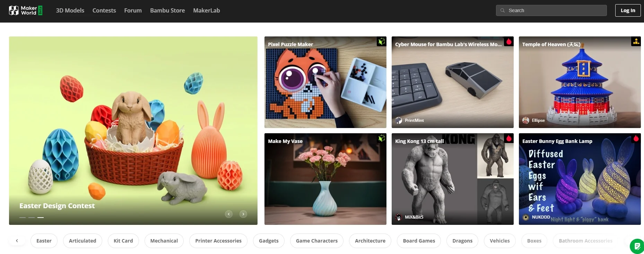Open the King Kong 13 cm tall card
The height and width of the screenshot is (254, 644).
[453, 179]
